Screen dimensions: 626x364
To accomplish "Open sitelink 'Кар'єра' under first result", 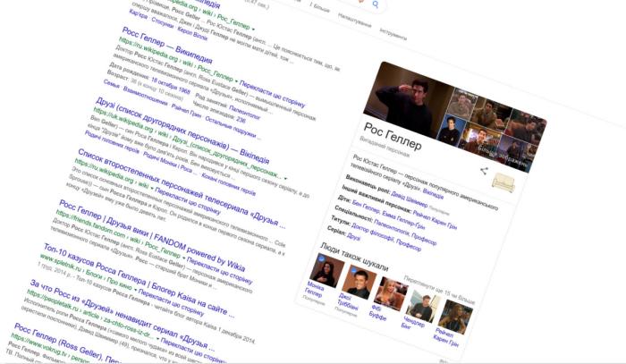I will point(138,15).
